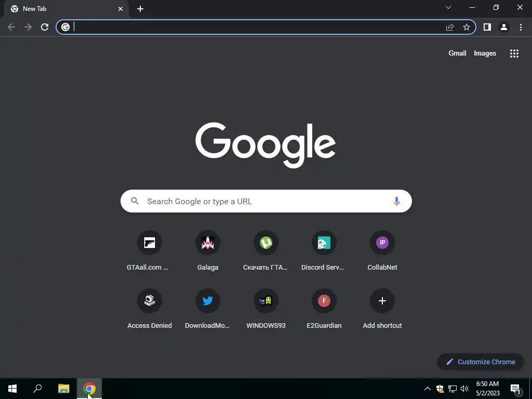Open the Chrome profile icon
This screenshot has width=532, height=399.
click(x=504, y=27)
